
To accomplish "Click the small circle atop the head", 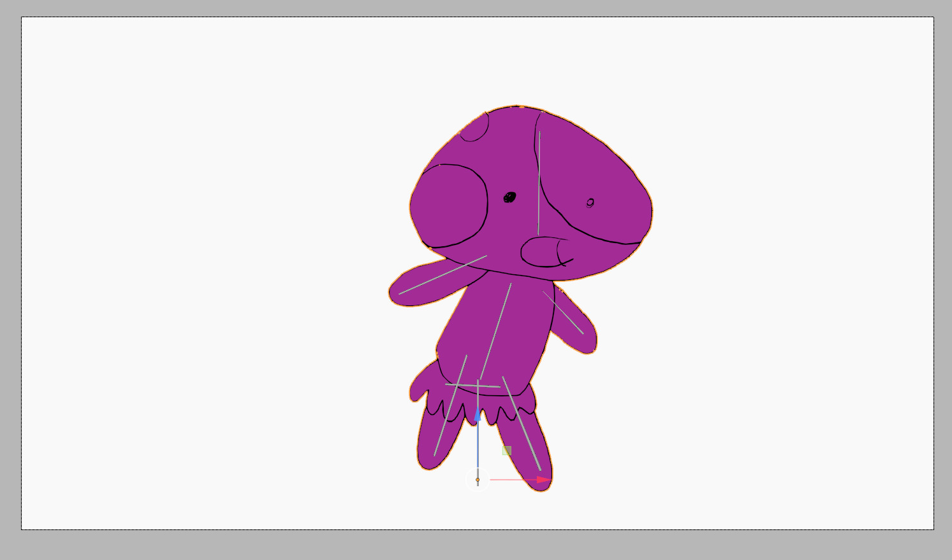I will coord(474,126).
